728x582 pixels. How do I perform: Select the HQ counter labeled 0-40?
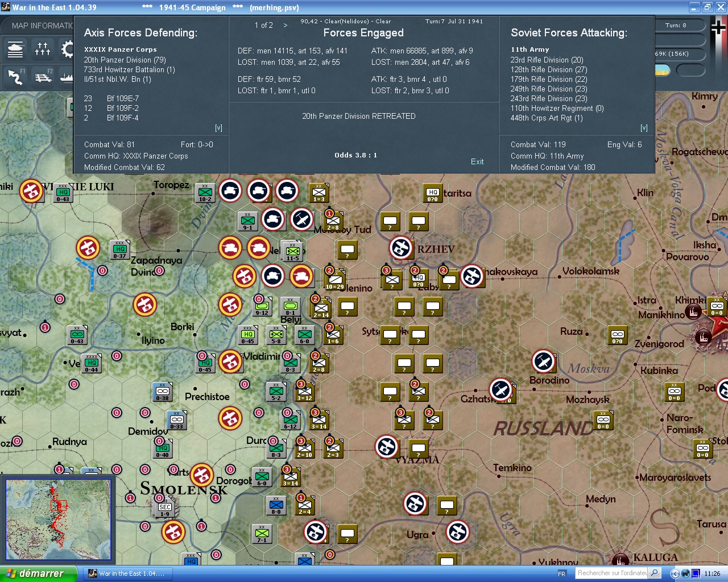click(x=162, y=448)
